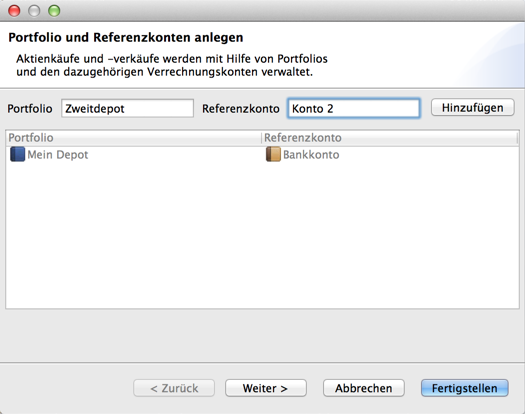The height and width of the screenshot is (414, 525).
Task: Click the disabled Zurück button
Action: coord(174,388)
